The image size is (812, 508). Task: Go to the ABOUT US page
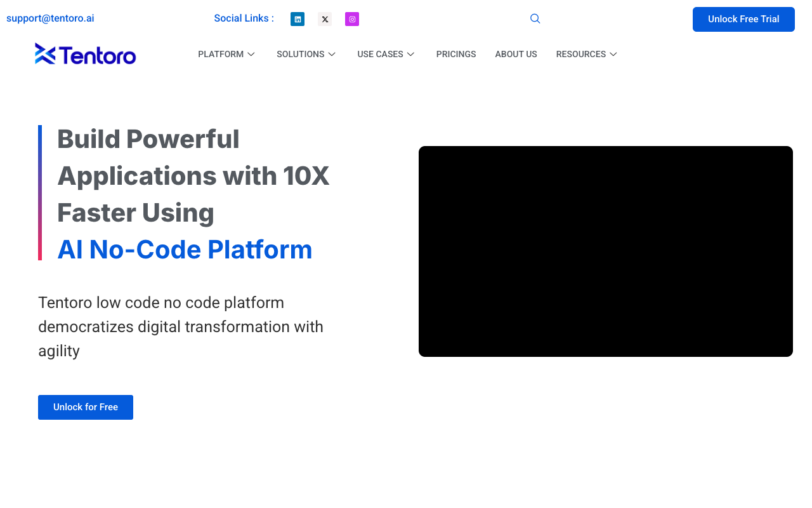(516, 55)
